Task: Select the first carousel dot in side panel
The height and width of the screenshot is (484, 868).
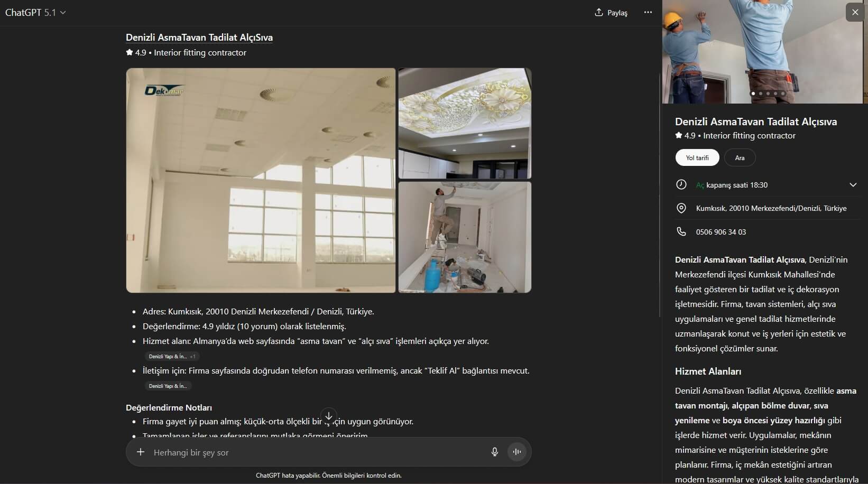Action: click(753, 94)
